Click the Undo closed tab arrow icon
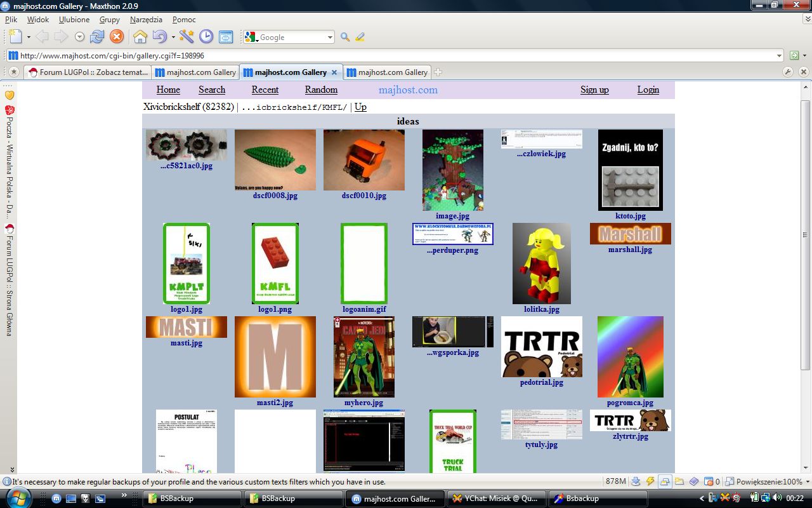812x508 pixels. pyautogui.click(x=160, y=37)
